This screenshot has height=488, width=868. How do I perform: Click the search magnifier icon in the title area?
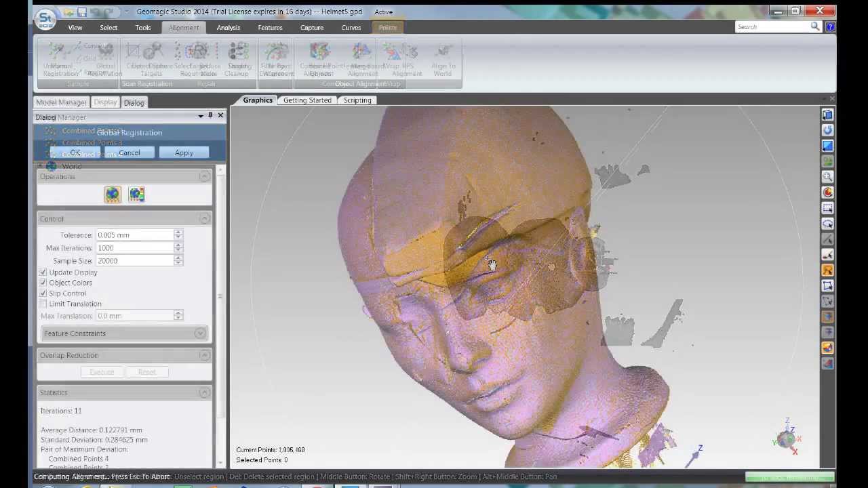coord(815,26)
